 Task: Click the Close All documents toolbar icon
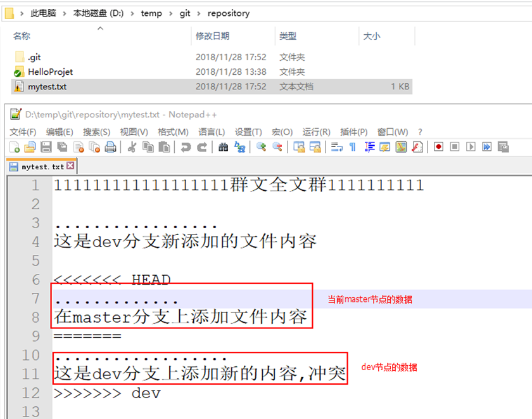click(94, 147)
